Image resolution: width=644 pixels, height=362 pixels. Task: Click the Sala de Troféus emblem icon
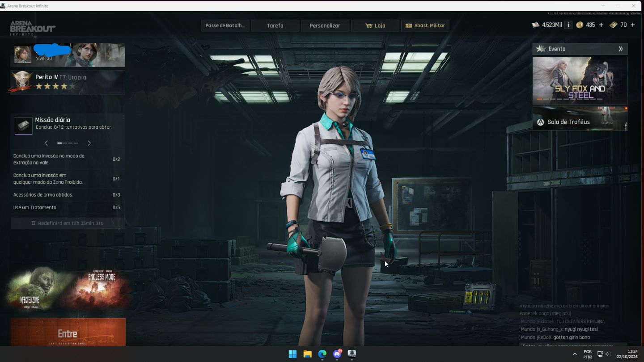click(540, 122)
